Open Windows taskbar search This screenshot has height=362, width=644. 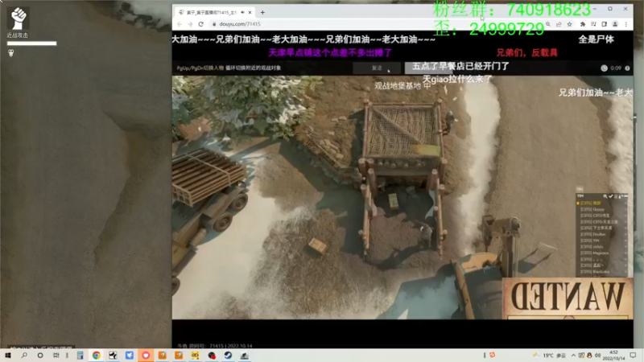[x=24, y=356]
